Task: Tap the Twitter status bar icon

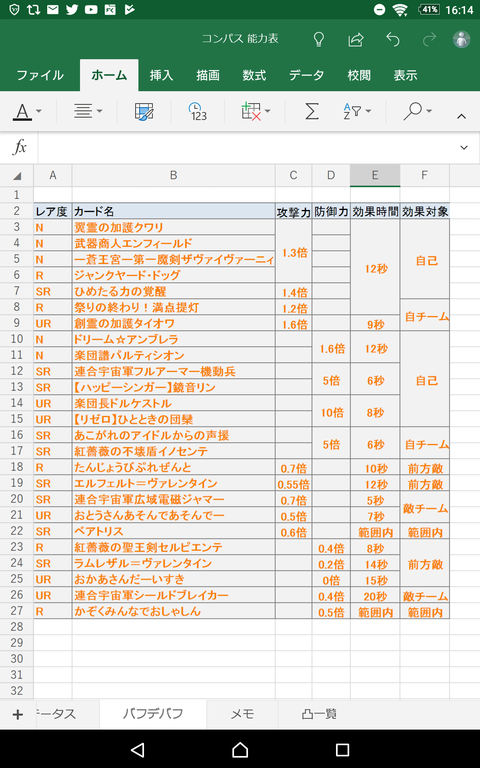Action: [x=72, y=9]
